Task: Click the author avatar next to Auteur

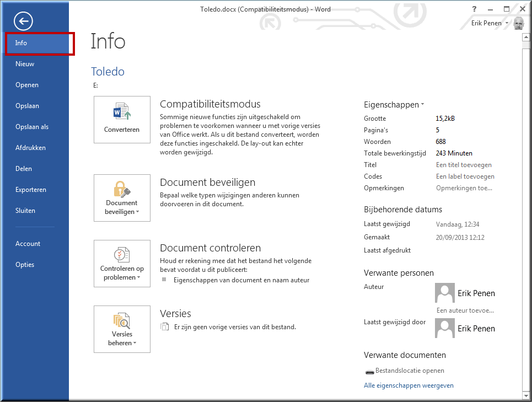Action: 444,293
